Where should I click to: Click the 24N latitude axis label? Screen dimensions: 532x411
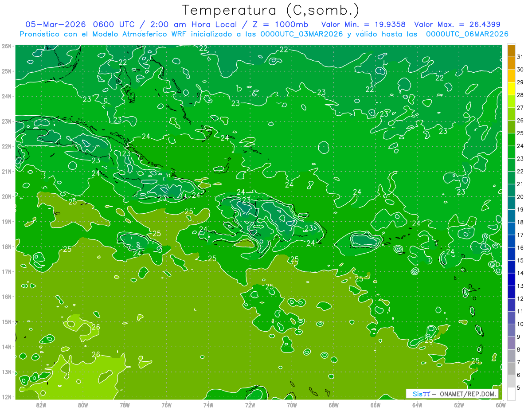click(7, 96)
